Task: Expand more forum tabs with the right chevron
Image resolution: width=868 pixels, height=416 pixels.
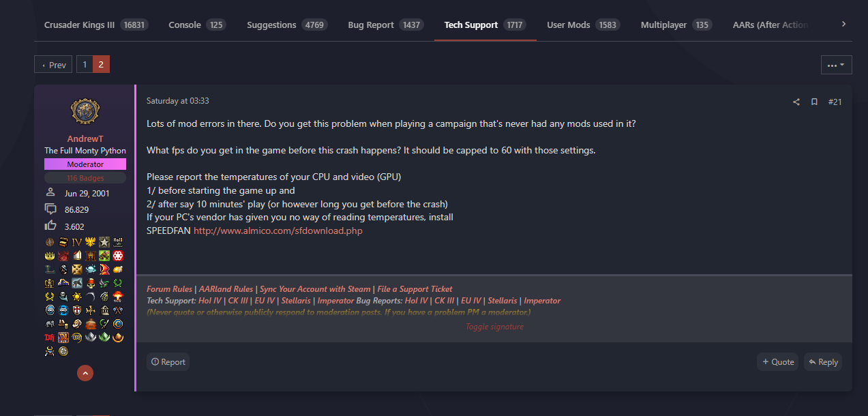Action: coord(843,23)
